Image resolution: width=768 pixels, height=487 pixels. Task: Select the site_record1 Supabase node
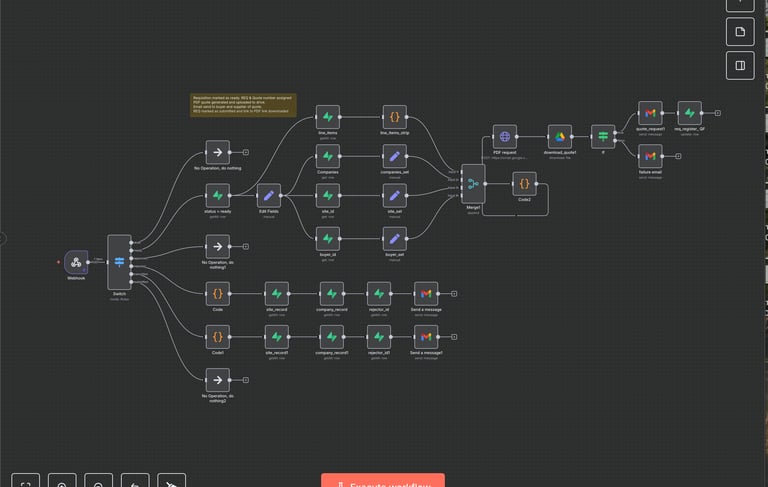coord(277,337)
